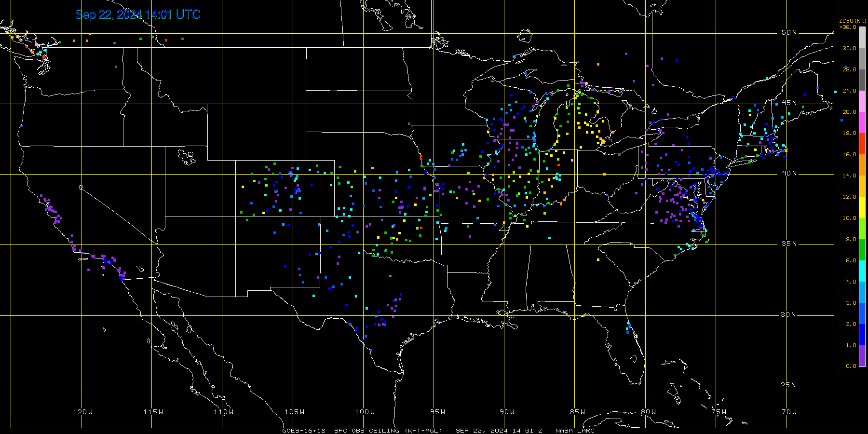The height and width of the screenshot is (434, 868).
Task: Click the 30N latitude label
Action: coord(789,314)
